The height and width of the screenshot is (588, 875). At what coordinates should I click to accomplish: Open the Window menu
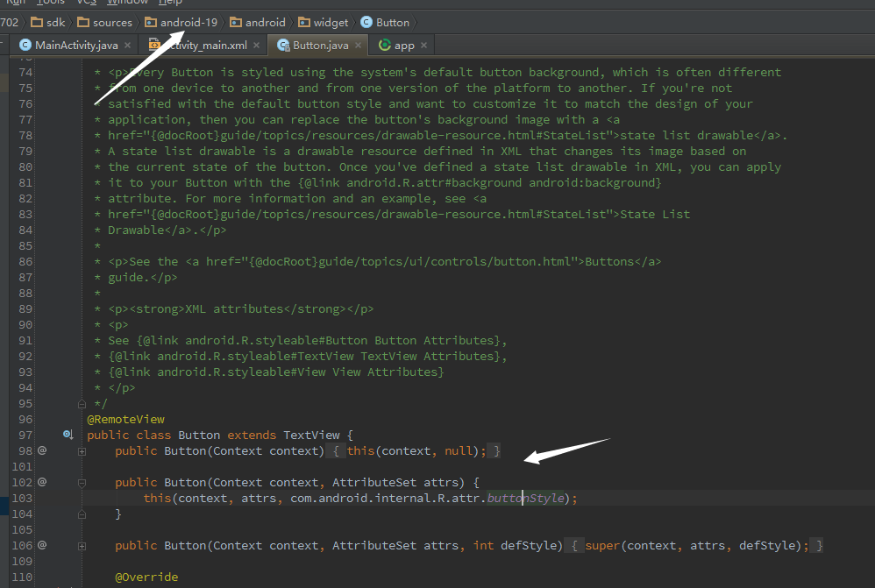(x=128, y=3)
